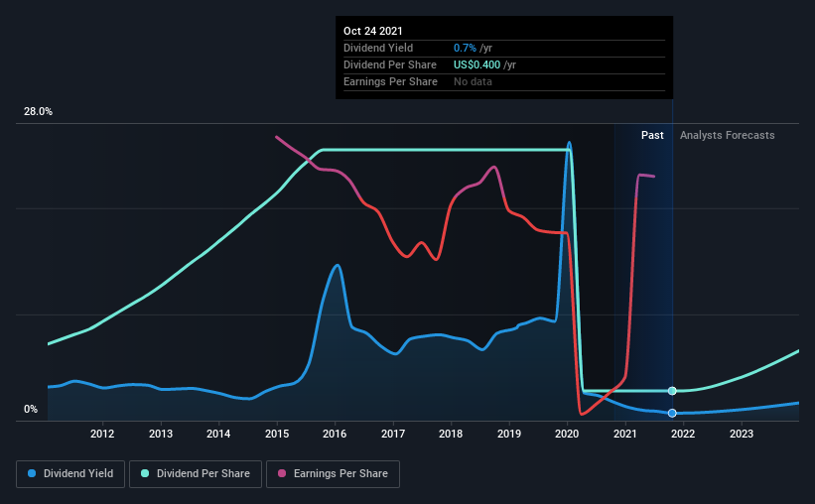Viewport: 815px width, 504px height.
Task: Toggle the Dividend Yield legend button
Action: [x=70, y=474]
